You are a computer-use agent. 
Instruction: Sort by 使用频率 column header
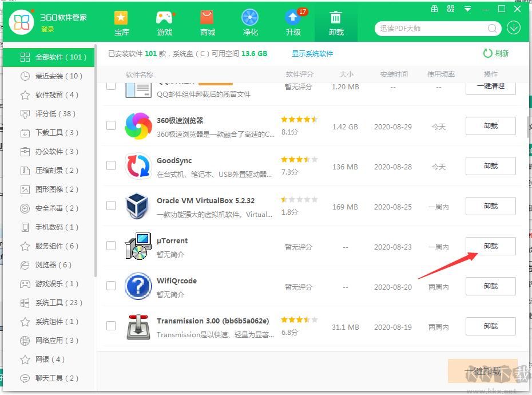pos(440,74)
